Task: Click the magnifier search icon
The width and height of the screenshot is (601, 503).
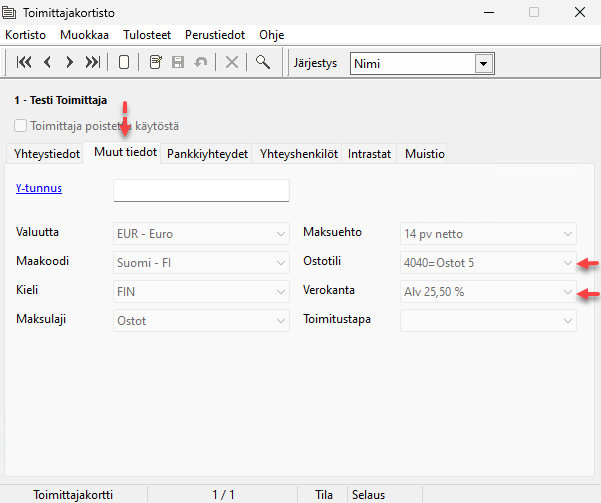Action: point(263,62)
